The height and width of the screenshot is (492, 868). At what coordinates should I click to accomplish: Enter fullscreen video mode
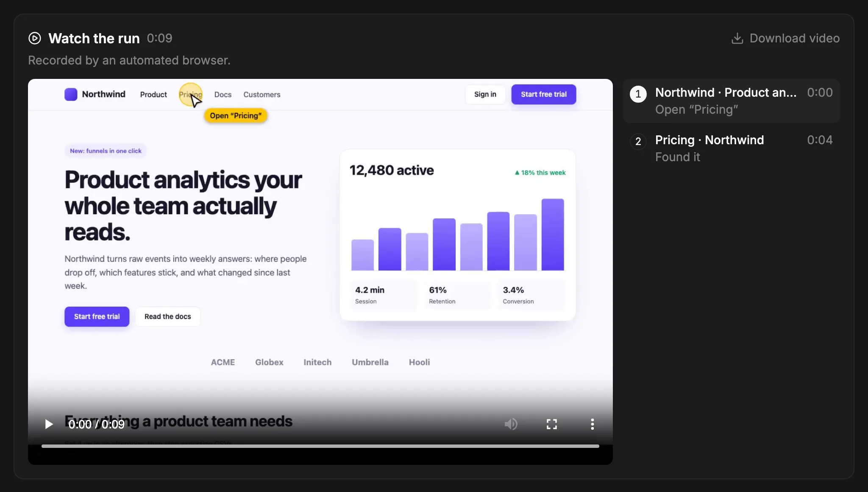pos(551,424)
